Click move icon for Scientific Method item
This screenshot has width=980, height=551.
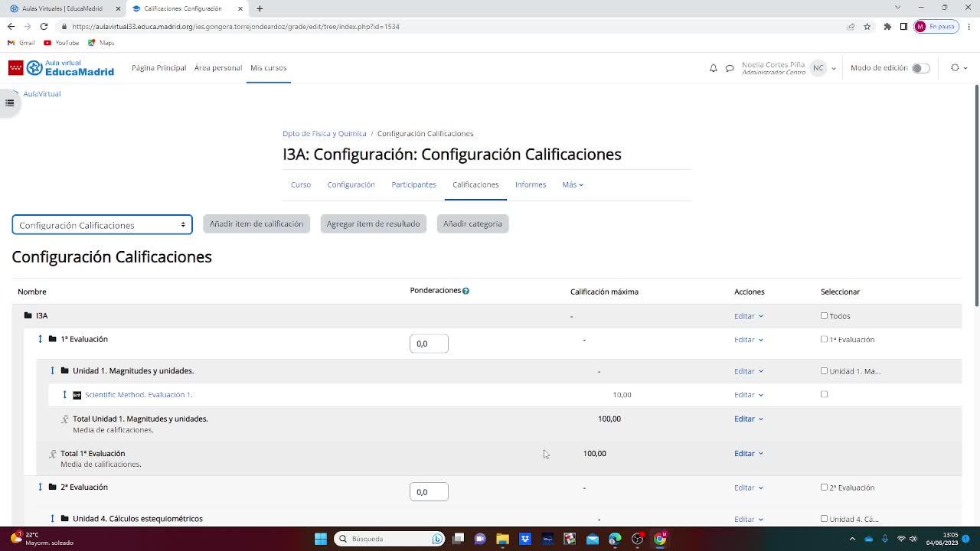(x=64, y=395)
